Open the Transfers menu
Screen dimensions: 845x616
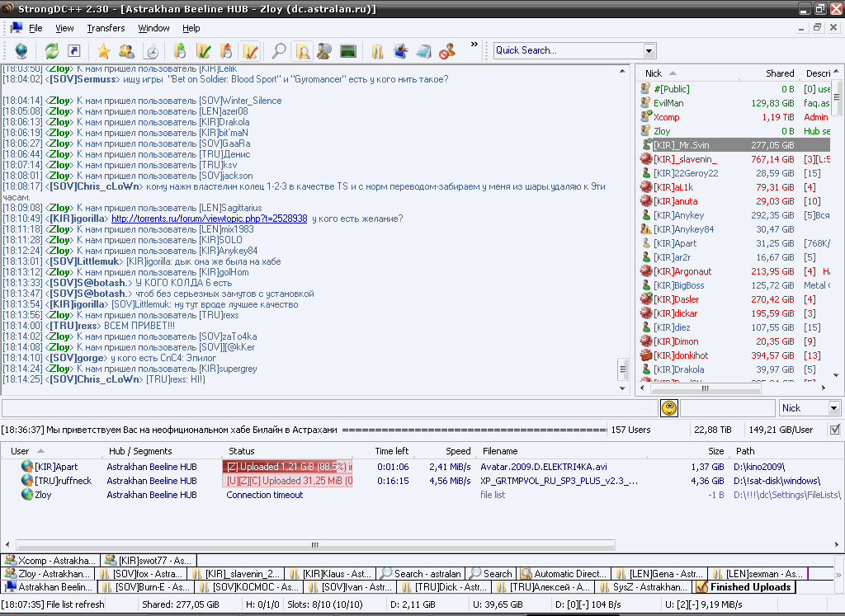tap(106, 28)
